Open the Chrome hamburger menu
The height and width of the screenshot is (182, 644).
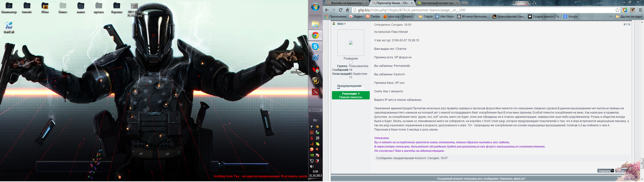[640, 10]
